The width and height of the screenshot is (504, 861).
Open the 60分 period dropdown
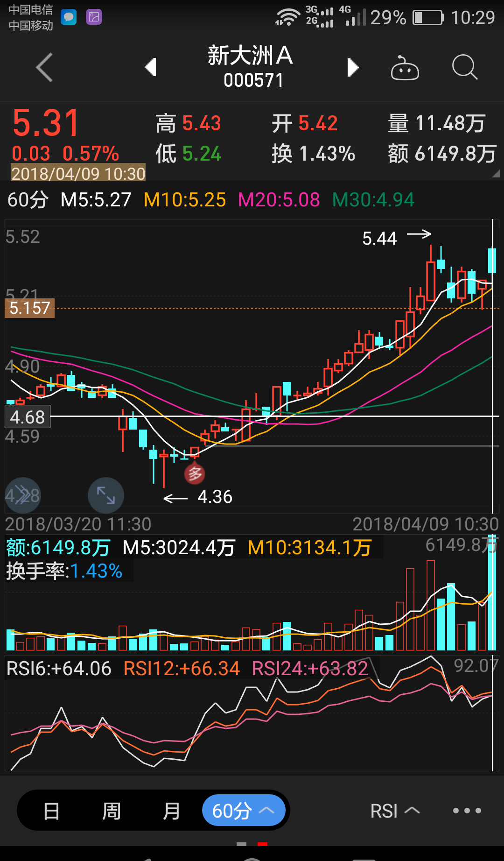244,811
